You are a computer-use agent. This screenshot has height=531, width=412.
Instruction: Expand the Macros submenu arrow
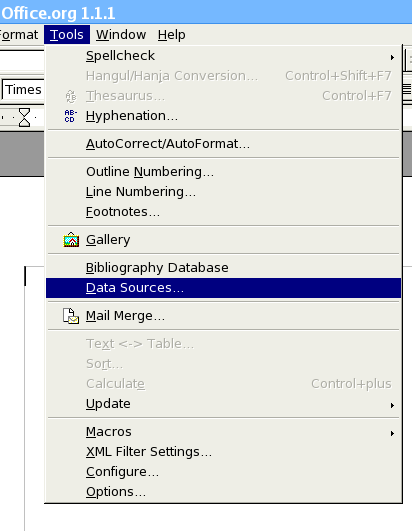(392, 433)
